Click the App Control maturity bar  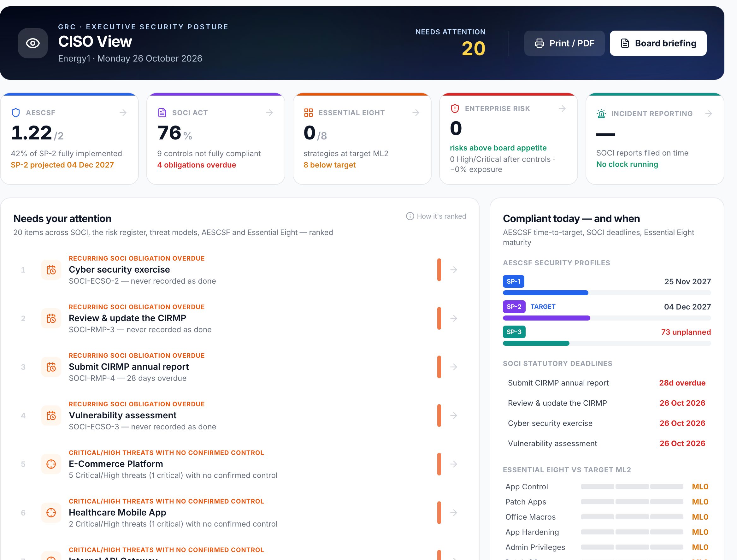click(632, 487)
